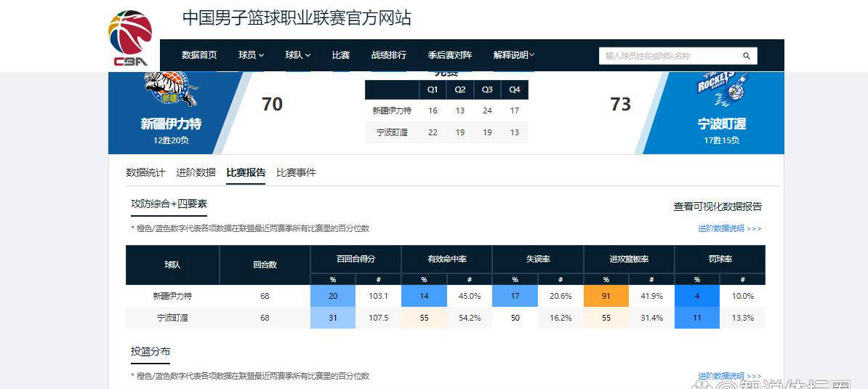Click the 球队 column header in stats table
Viewport: 868px width, 389px height.
[x=172, y=265]
